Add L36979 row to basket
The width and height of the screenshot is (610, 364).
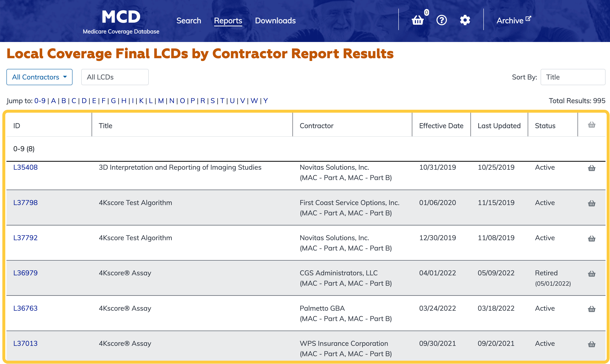592,274
